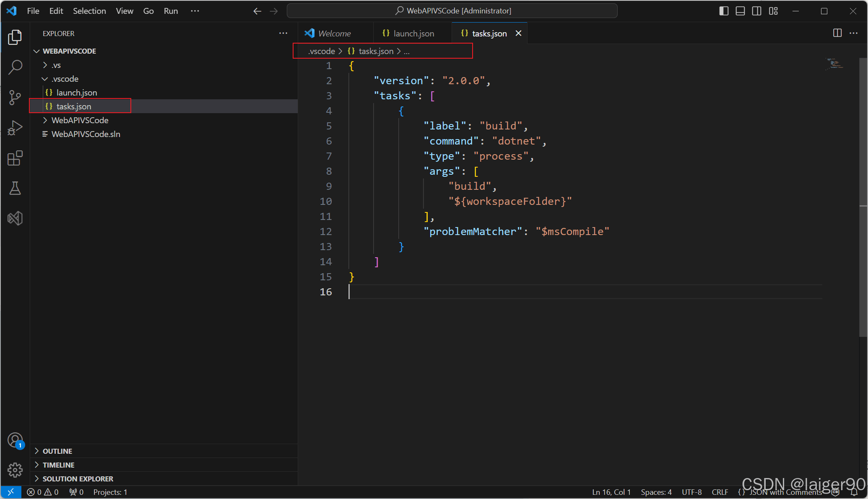Open the Manage settings gear
Viewport: 868px width, 499px height.
tap(15, 470)
